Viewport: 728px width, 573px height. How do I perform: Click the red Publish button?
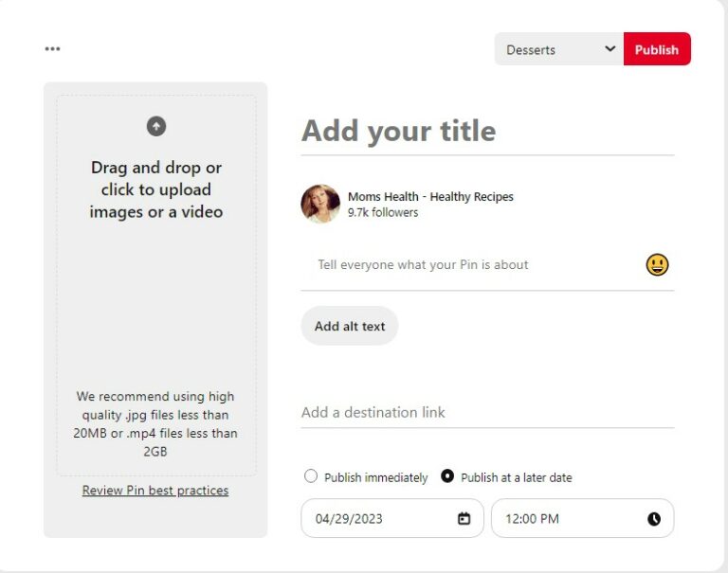tap(657, 49)
